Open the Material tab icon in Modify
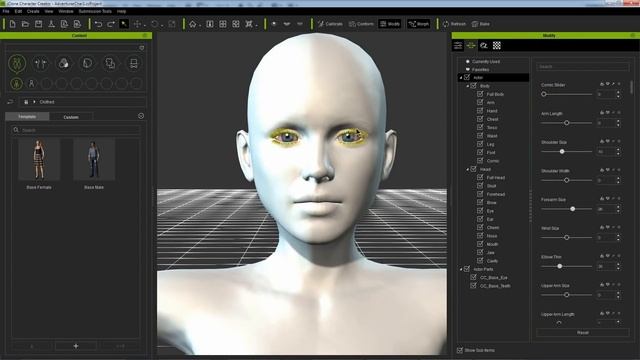The image size is (640, 360). [484, 45]
